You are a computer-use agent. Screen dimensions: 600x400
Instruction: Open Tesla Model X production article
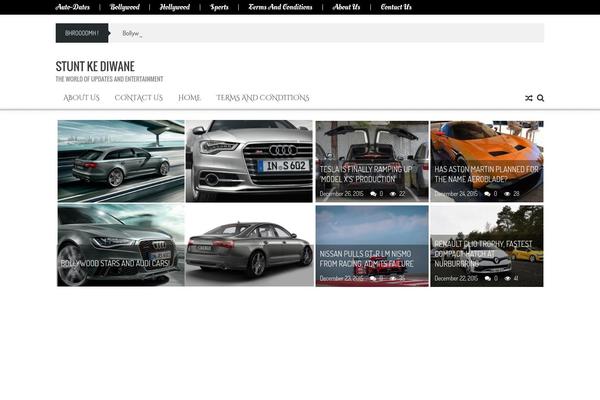(x=366, y=174)
